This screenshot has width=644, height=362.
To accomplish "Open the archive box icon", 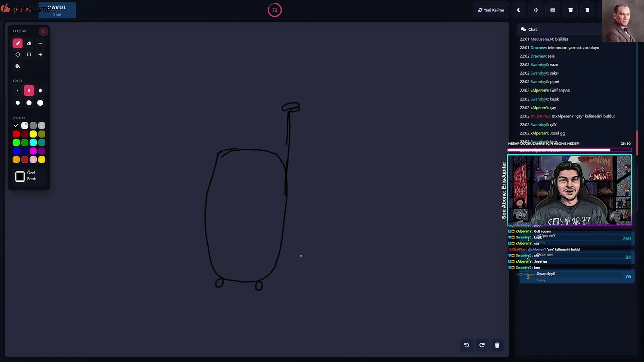I will tap(570, 10).
